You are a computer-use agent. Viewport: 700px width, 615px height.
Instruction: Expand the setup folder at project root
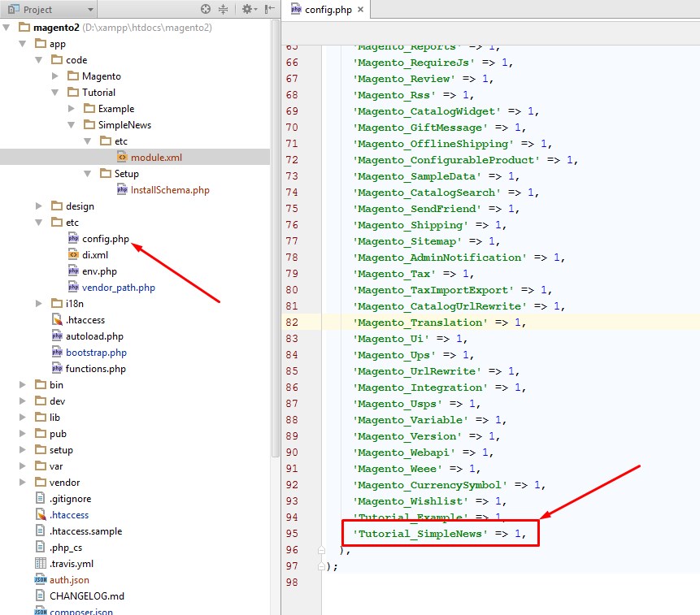22,450
